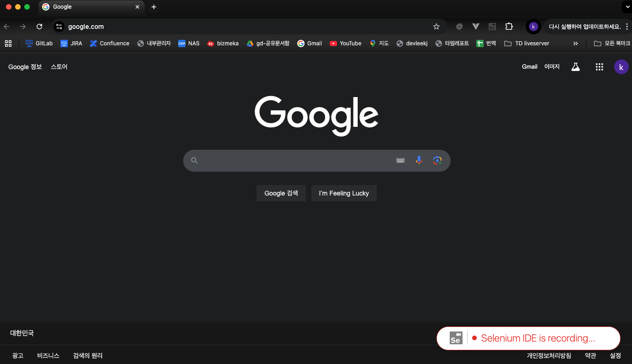Click the Google 검색 button

(x=281, y=193)
